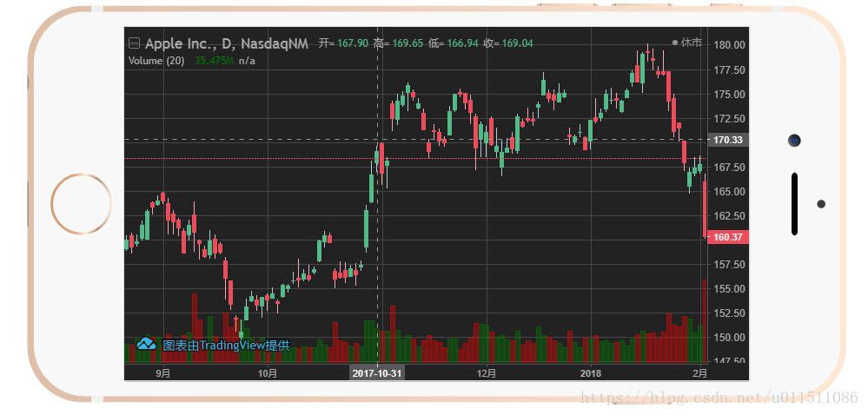Click the 150.00 price axis label

pyautogui.click(x=729, y=337)
